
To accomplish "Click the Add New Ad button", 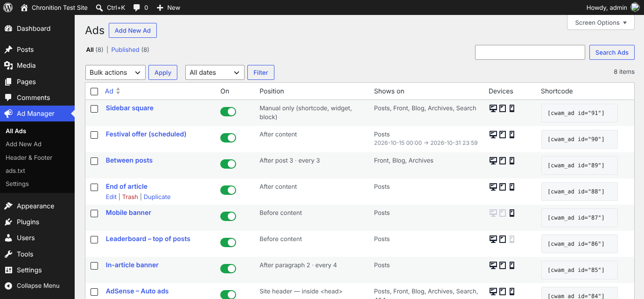I will 133,30.
